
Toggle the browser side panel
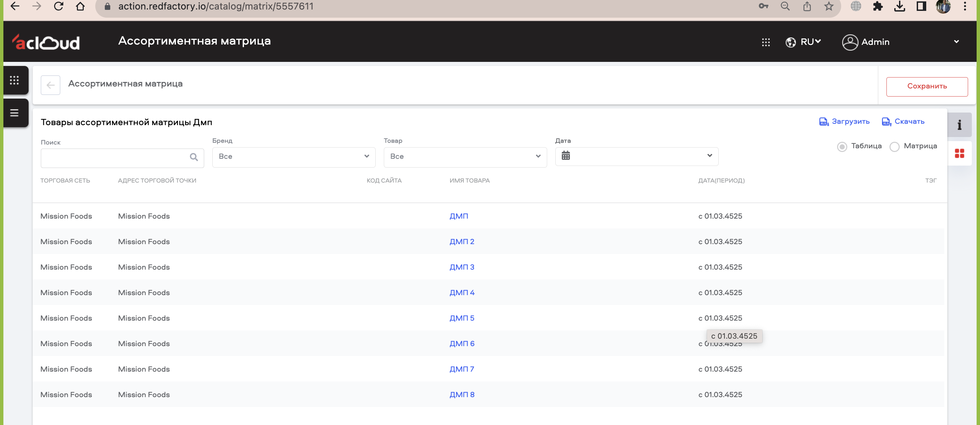click(x=921, y=6)
